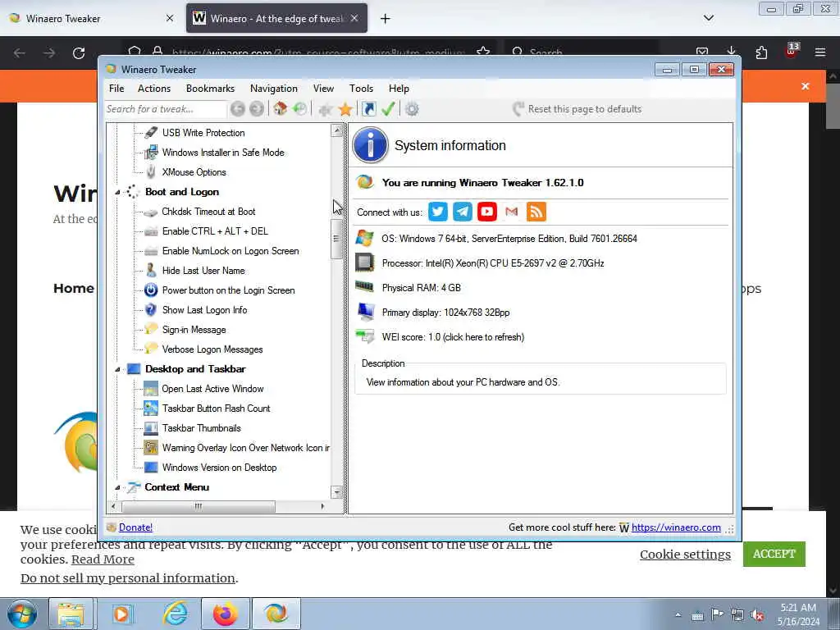Select Verbose Logon Messages tweak
The width and height of the screenshot is (840, 630).
(212, 349)
